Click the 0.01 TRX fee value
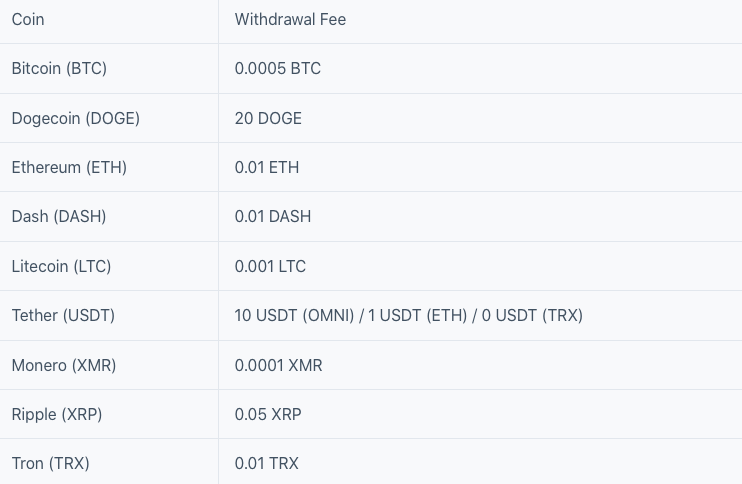Image resolution: width=742 pixels, height=484 pixels. coord(267,464)
